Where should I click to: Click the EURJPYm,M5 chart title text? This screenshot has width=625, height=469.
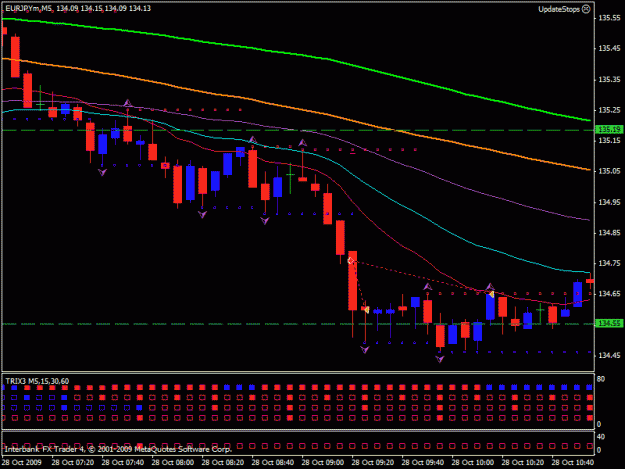tap(28, 8)
